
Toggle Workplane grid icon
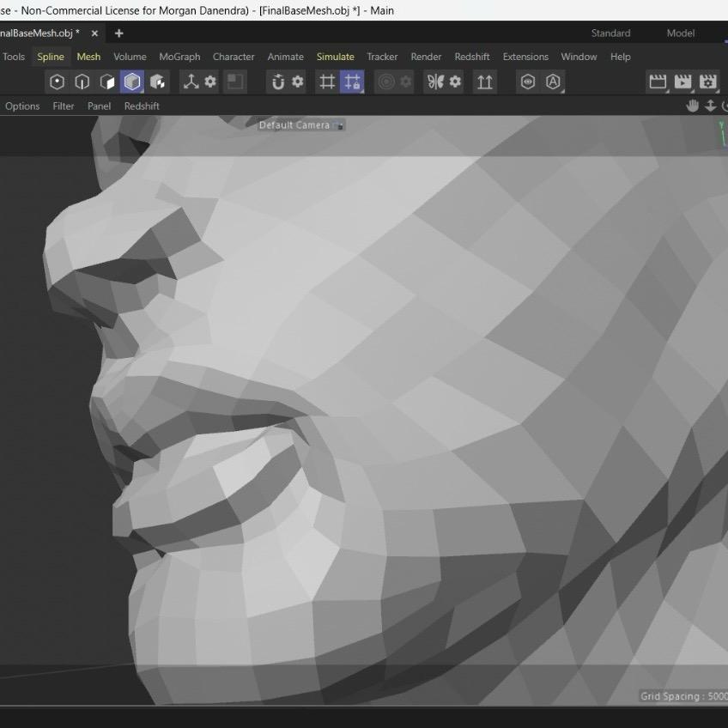327,82
